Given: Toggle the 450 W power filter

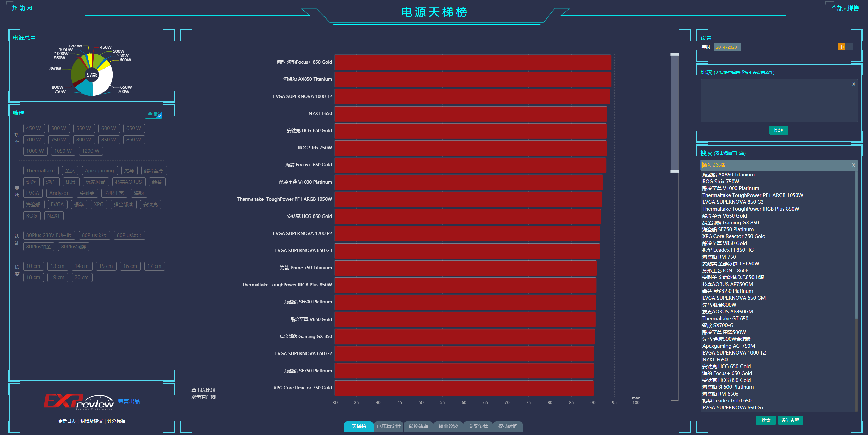Looking at the screenshot, I should (x=34, y=128).
